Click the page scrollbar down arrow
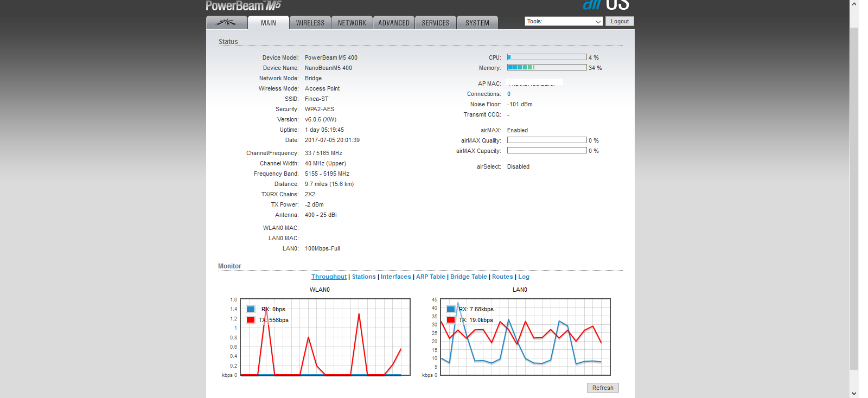868x398 pixels. [854, 393]
